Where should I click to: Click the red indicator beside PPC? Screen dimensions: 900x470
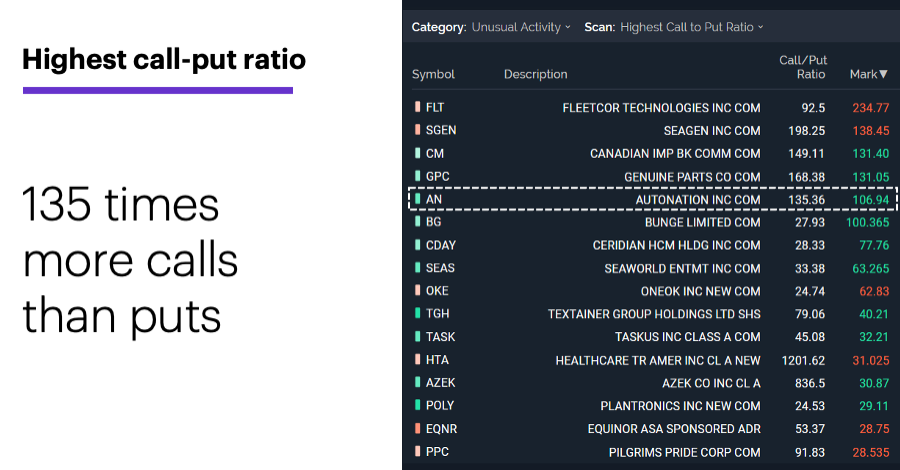(x=417, y=452)
